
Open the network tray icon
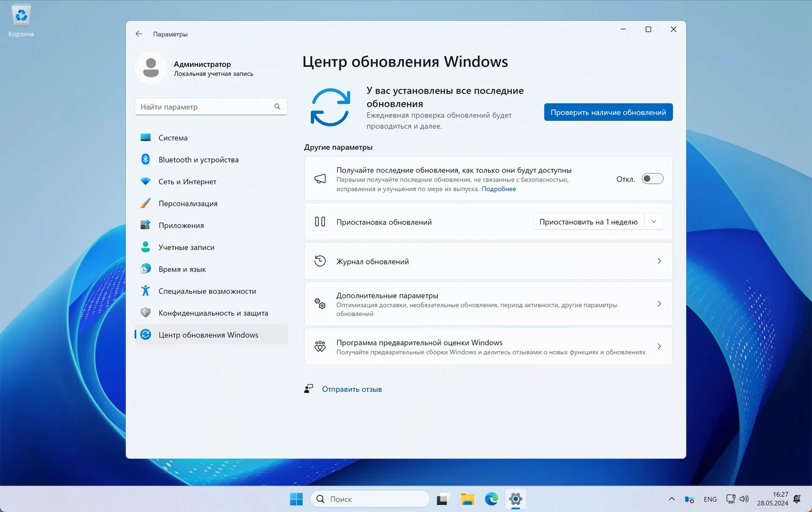731,499
